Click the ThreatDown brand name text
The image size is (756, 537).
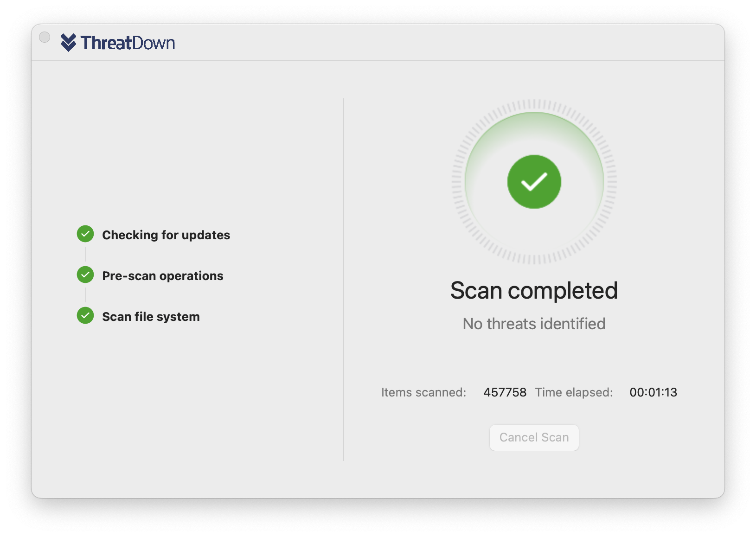pos(128,43)
